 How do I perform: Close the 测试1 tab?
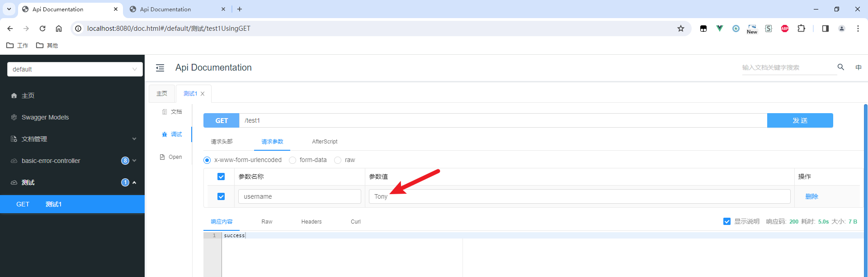tap(203, 94)
